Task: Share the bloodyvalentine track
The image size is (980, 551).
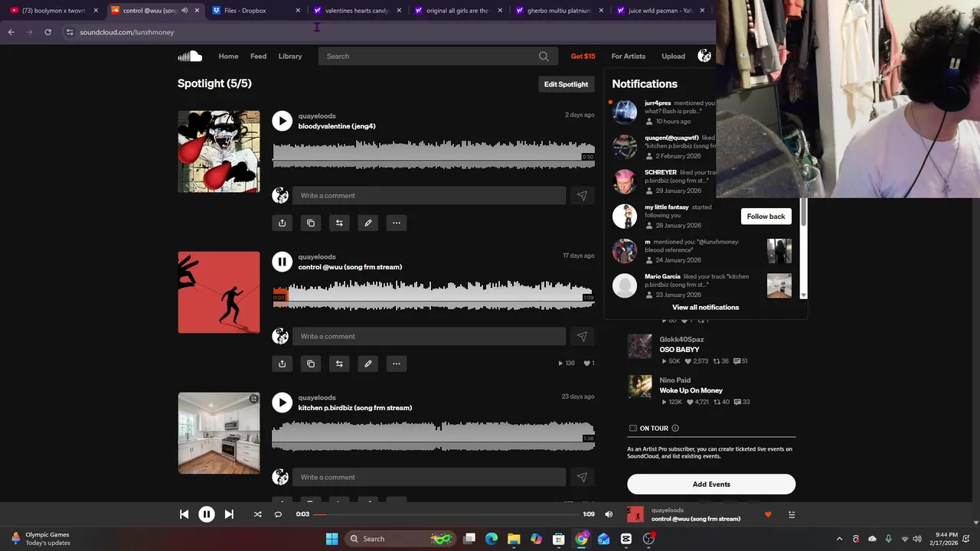Action: click(282, 223)
